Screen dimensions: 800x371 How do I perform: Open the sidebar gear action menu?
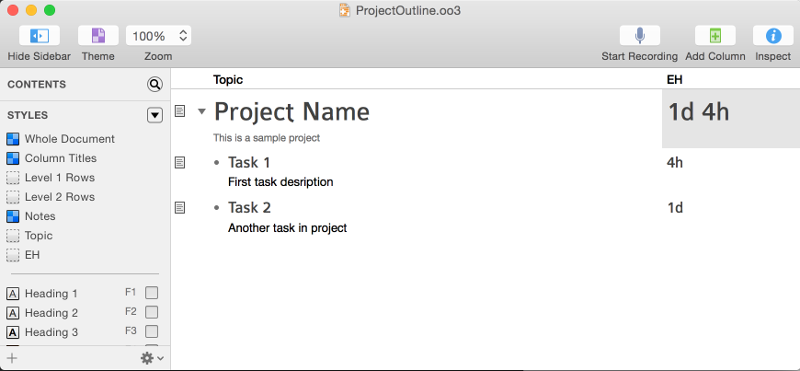pos(152,358)
